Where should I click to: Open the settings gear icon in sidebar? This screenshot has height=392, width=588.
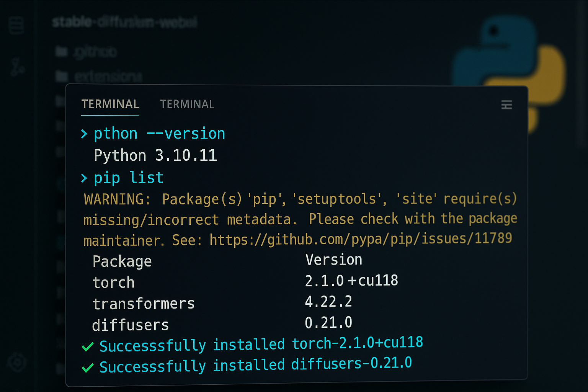pos(17,362)
